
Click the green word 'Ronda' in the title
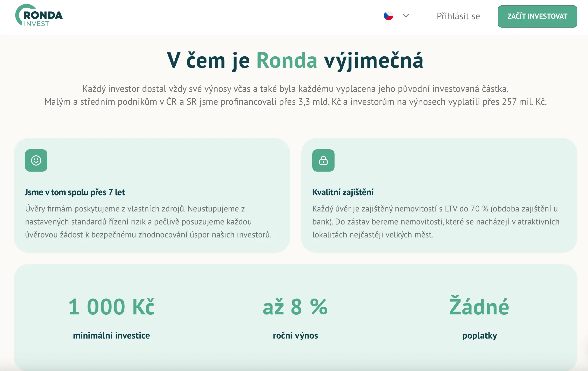click(x=287, y=61)
